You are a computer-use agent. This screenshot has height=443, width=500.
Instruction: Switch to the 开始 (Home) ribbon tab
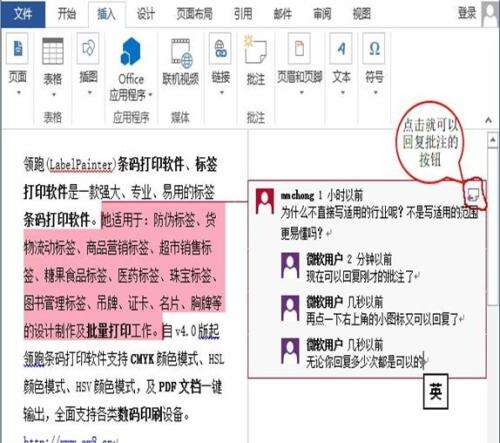coord(67,14)
